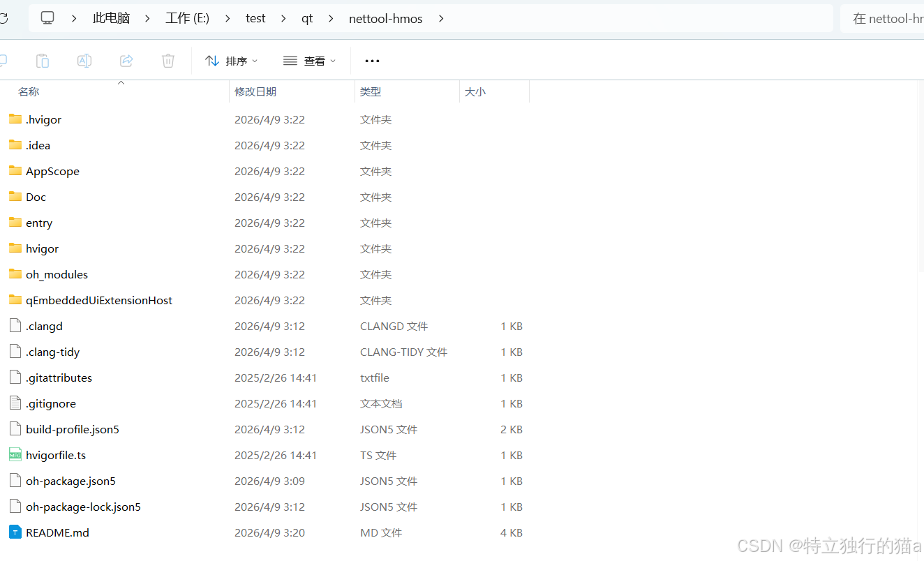This screenshot has width=924, height=561.
Task: Click the build-profile.json5 file icon
Action: click(x=15, y=429)
